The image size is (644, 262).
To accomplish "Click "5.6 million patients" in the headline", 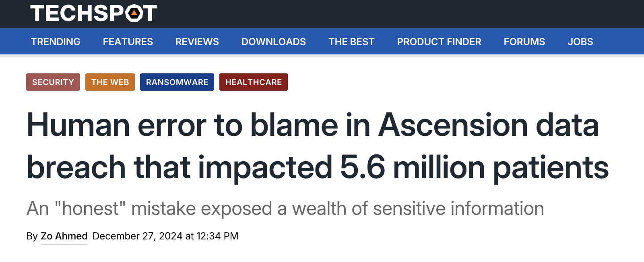I will 474,168.
